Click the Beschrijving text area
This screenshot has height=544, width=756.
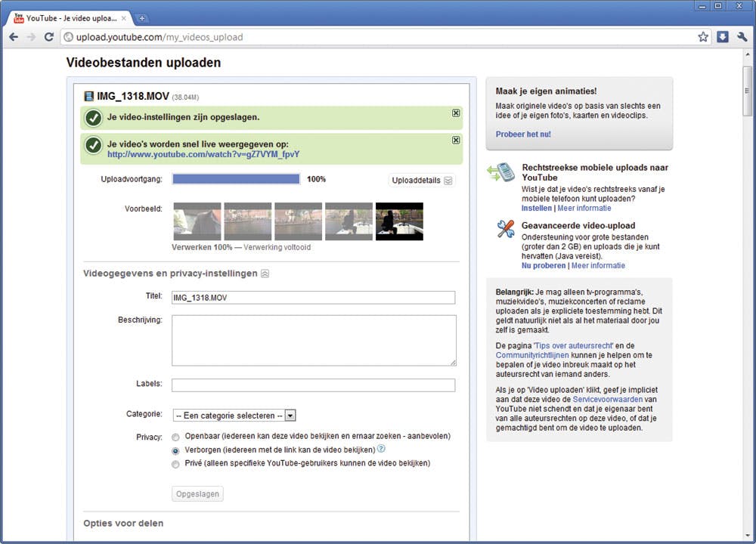tap(314, 340)
